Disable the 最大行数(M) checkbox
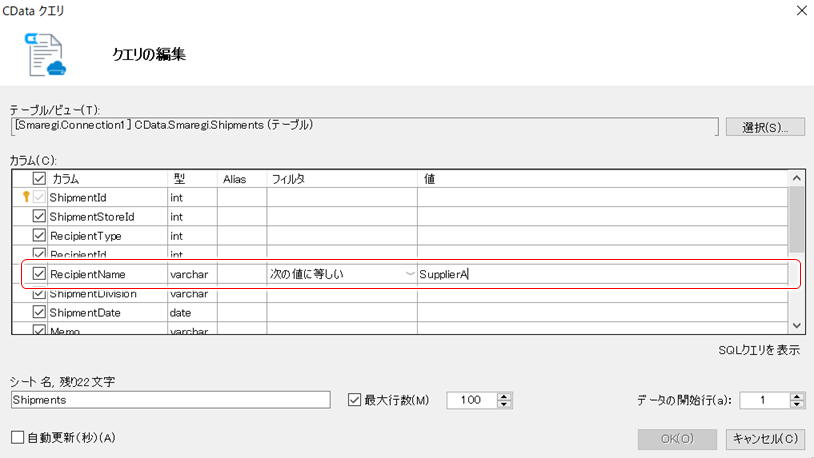Image resolution: width=814 pixels, height=458 pixels. [x=355, y=400]
